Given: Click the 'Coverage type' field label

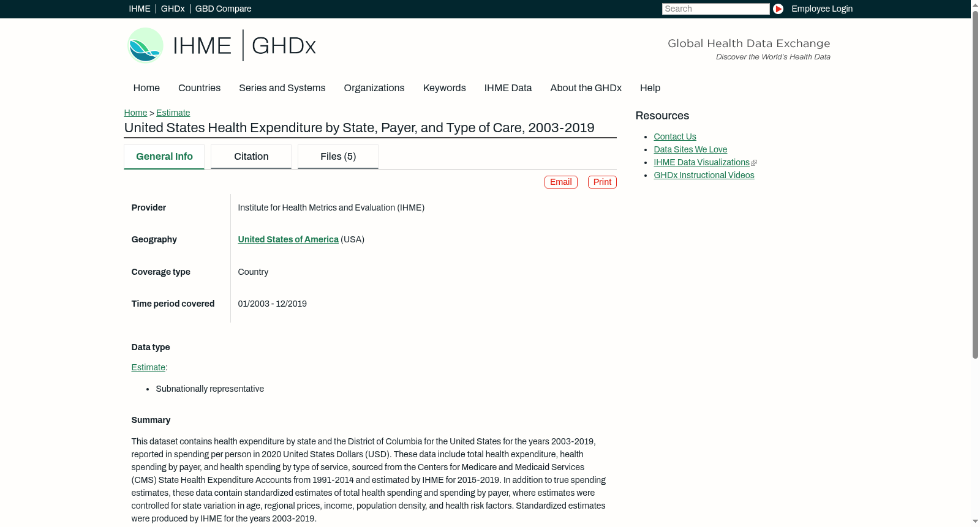Looking at the screenshot, I should point(161,272).
